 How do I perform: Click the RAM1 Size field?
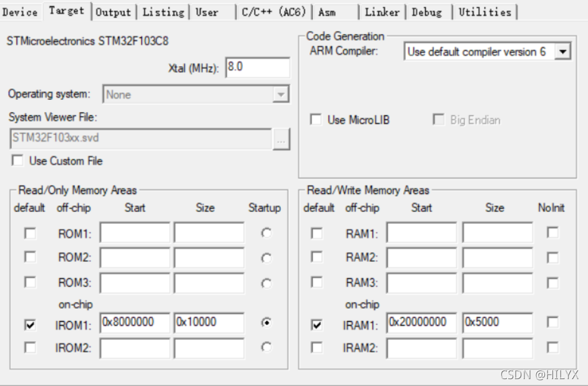[497, 233]
